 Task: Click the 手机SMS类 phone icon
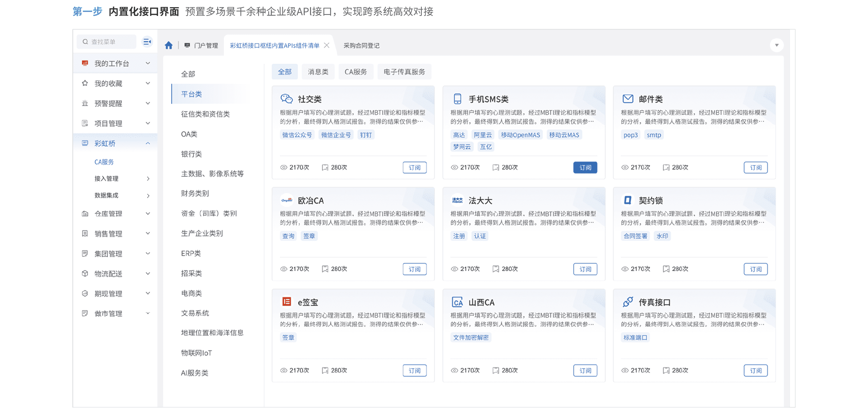click(x=458, y=99)
